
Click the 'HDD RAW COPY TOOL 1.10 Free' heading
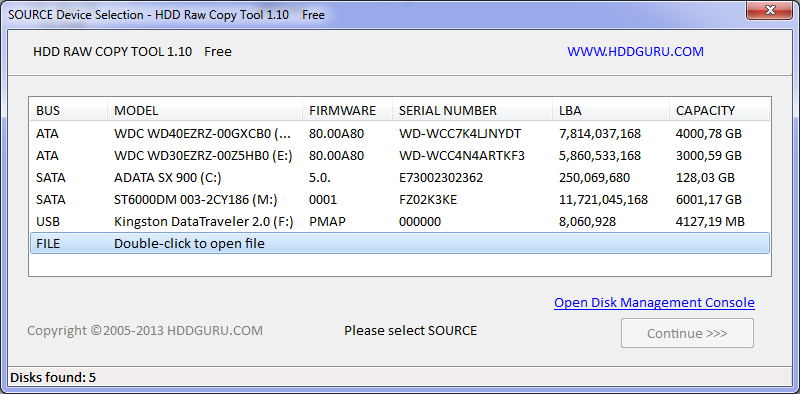pos(132,52)
